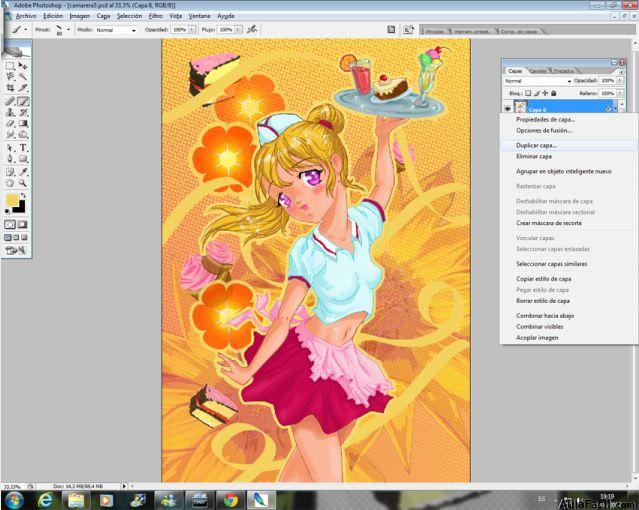Image resolution: width=639 pixels, height=510 pixels.
Task: Select the Blur tool
Action: click(x=10, y=135)
